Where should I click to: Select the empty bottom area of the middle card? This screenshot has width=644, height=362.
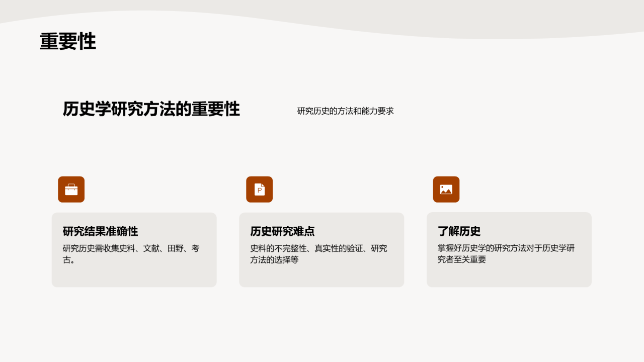321,277
